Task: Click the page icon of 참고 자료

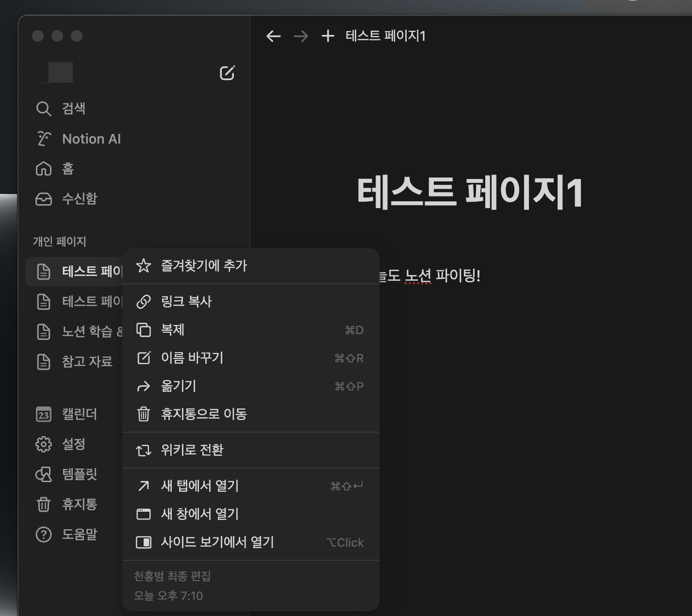Action: (x=44, y=362)
